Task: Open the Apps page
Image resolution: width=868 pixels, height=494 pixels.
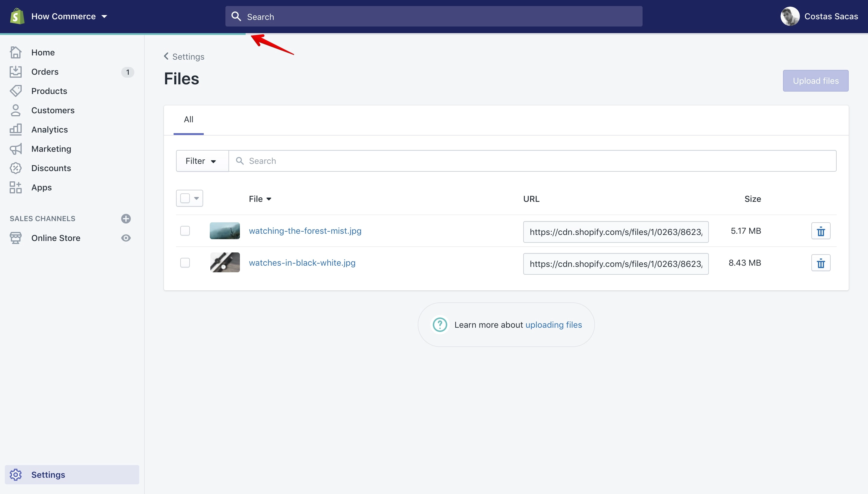Action: coord(41,188)
